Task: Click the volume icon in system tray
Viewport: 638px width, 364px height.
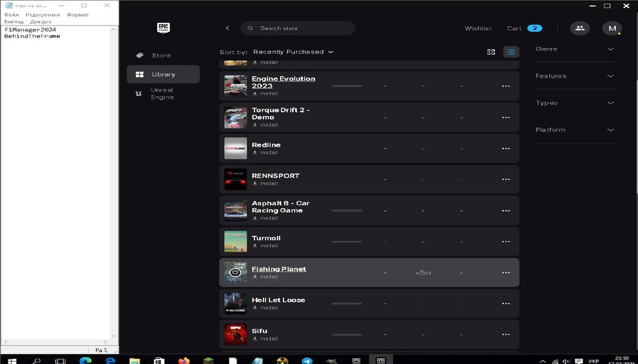Action: pos(567,361)
